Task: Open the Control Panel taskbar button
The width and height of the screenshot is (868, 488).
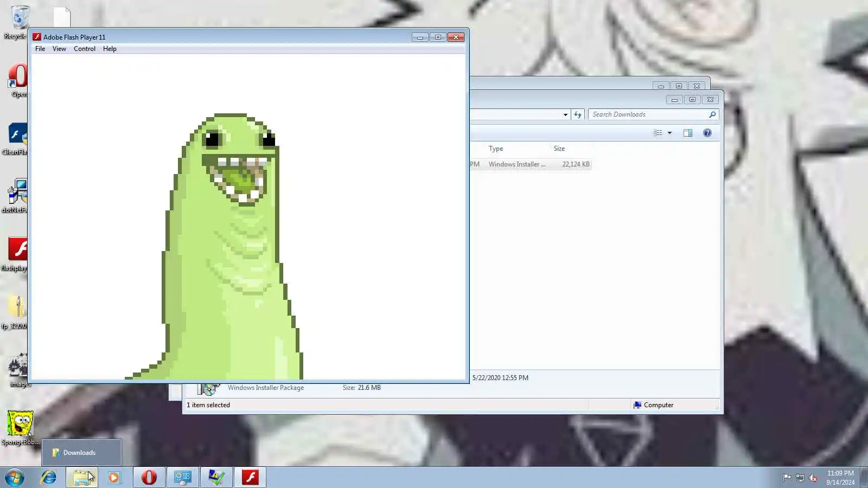Action: click(183, 477)
